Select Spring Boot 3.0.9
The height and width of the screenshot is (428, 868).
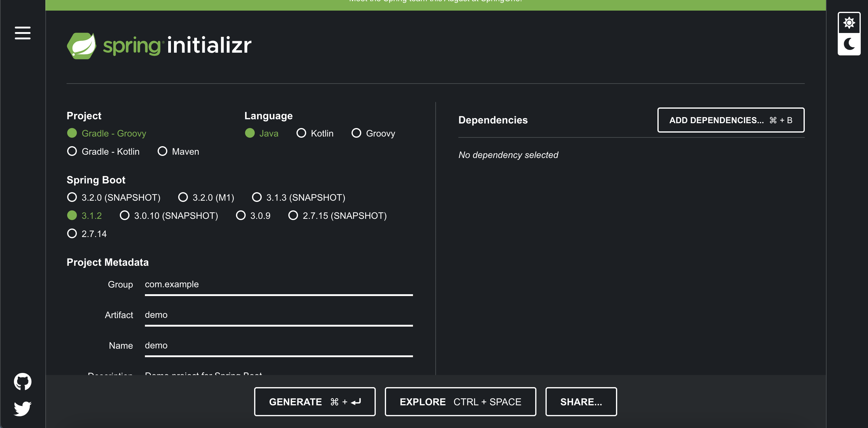pyautogui.click(x=253, y=215)
